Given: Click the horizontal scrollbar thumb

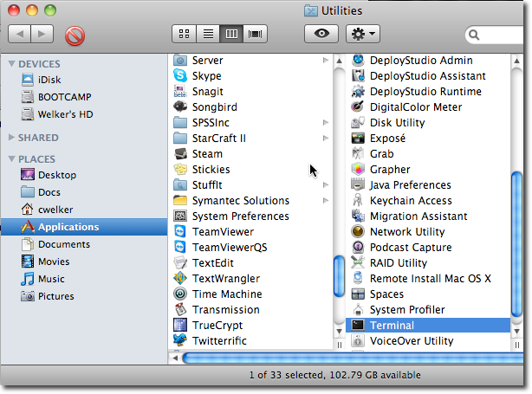Looking at the screenshot, I should 353,358.
